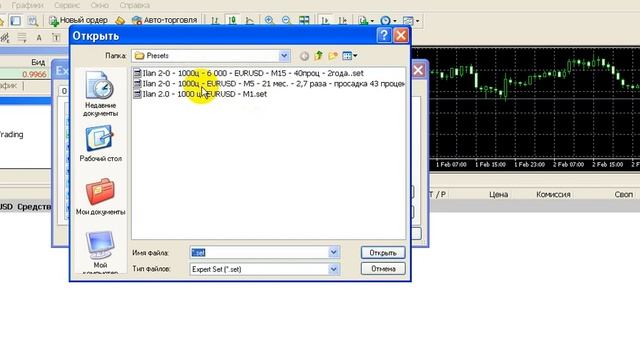This screenshot has width=640, height=360.
Task: Switch chart to bar chart mode
Action: point(215,20)
